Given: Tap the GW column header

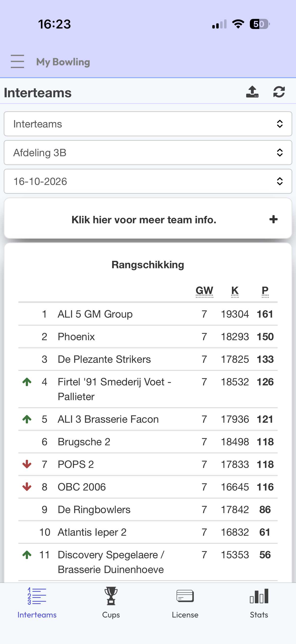Looking at the screenshot, I should 204,291.
